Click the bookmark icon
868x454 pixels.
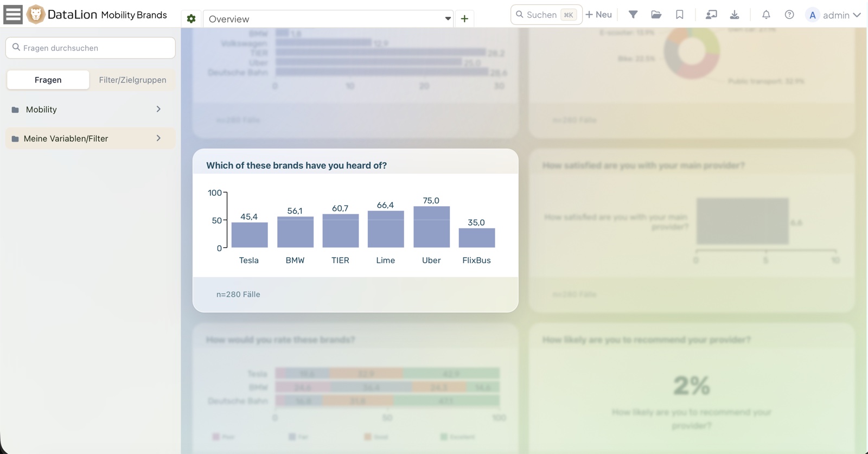(679, 15)
